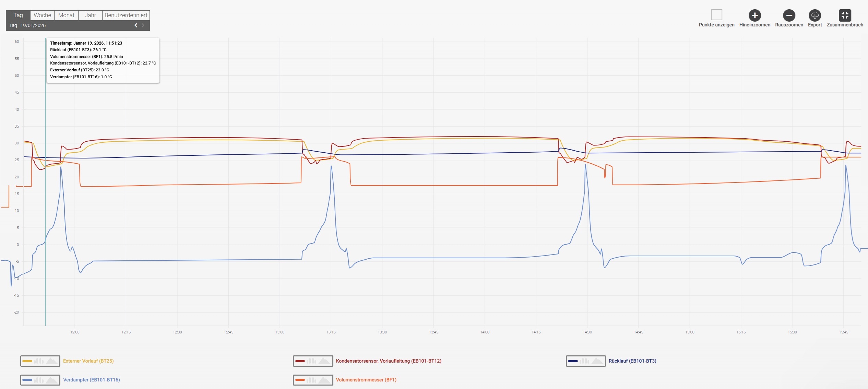This screenshot has width=868, height=389.
Task: Go to the next day arrow
Action: [x=143, y=25]
